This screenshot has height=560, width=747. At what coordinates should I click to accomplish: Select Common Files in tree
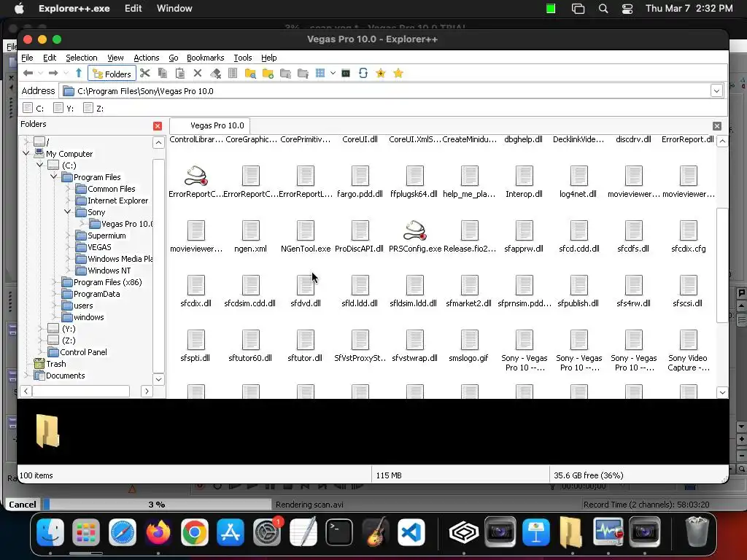coord(111,189)
